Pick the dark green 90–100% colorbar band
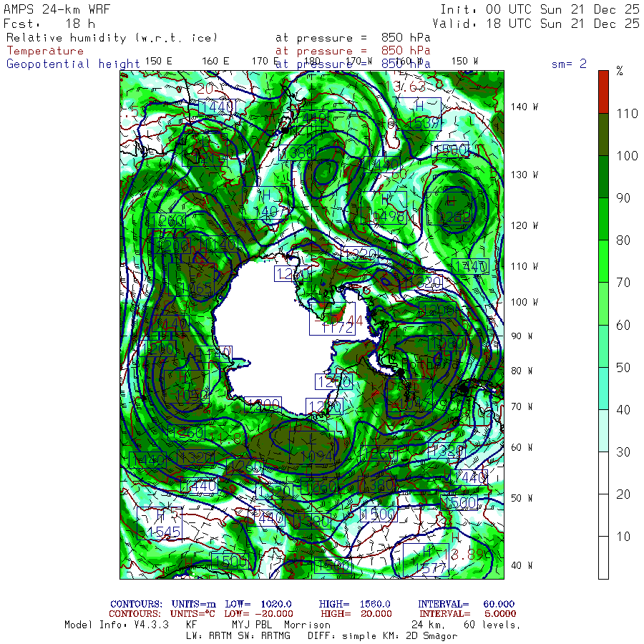This screenshot has width=644, height=644. (603, 177)
